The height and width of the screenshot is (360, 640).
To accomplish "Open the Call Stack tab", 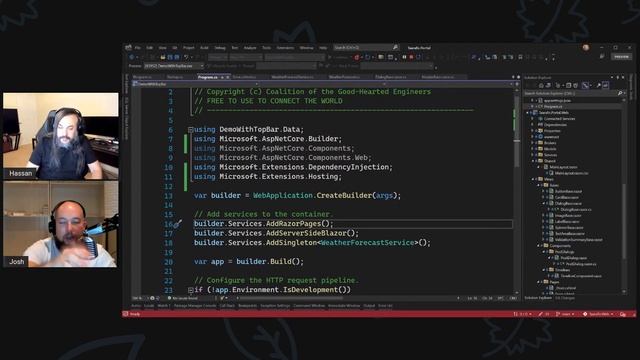I will point(227,306).
